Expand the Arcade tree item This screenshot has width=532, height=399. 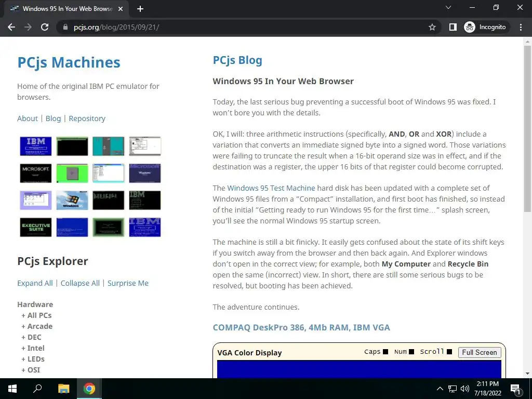37,326
